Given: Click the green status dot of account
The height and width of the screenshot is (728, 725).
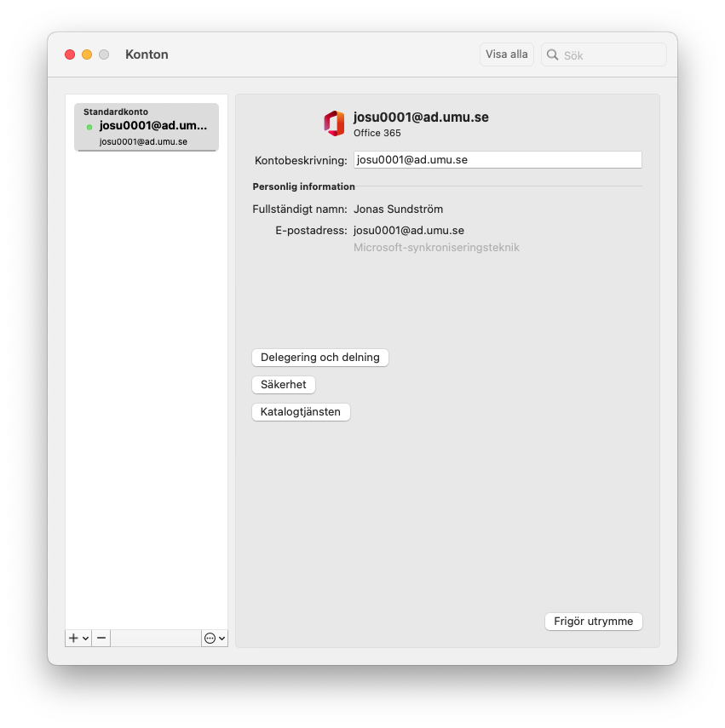Looking at the screenshot, I should (89, 127).
